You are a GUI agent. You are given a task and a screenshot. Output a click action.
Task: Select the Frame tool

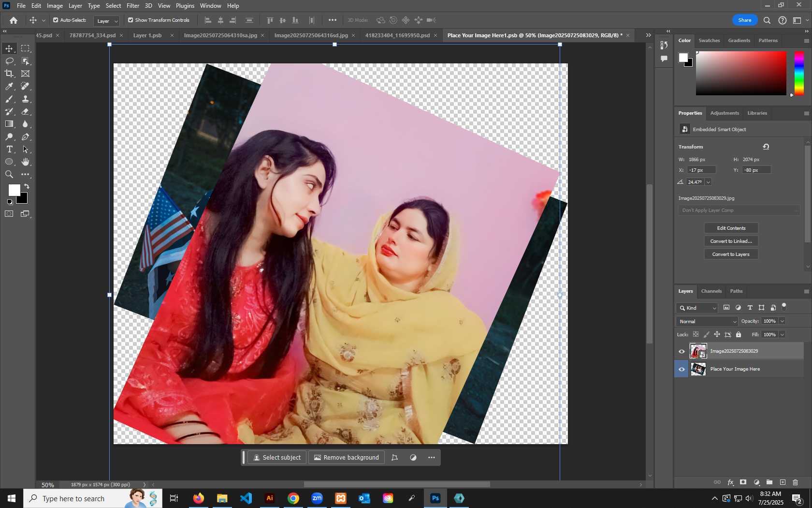click(x=25, y=74)
